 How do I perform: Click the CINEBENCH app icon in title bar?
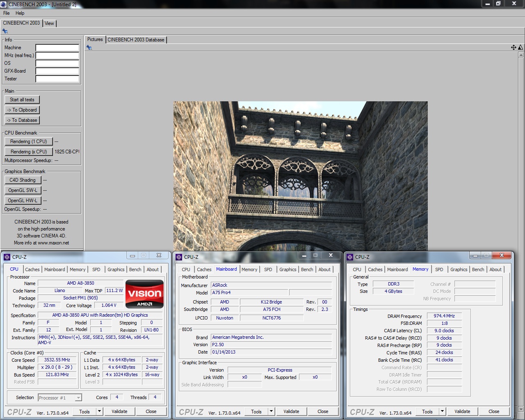[4, 4]
